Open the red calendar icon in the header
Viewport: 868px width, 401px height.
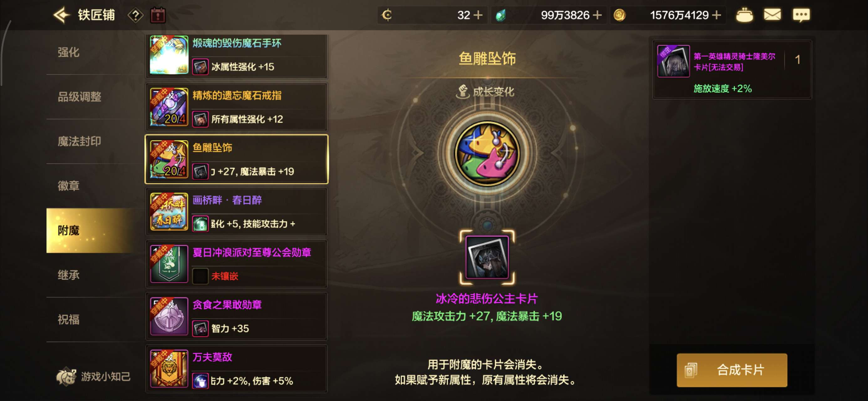tap(158, 15)
